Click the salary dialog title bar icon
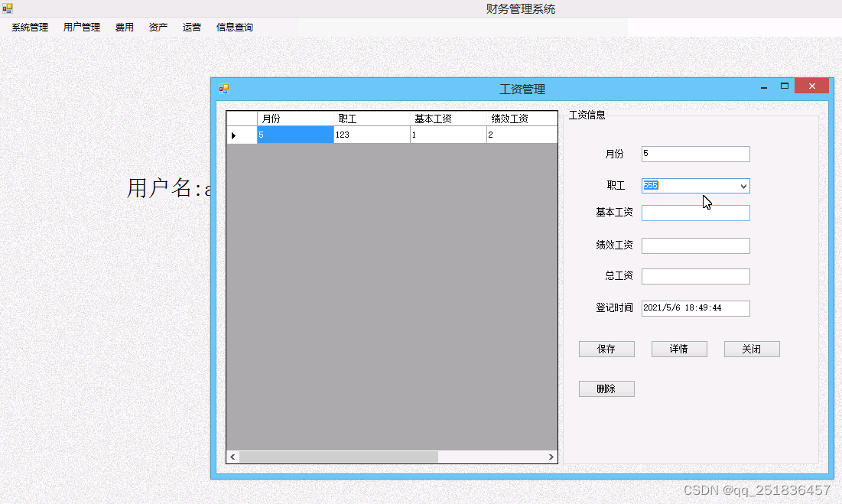Image resolution: width=842 pixels, height=504 pixels. point(223,88)
